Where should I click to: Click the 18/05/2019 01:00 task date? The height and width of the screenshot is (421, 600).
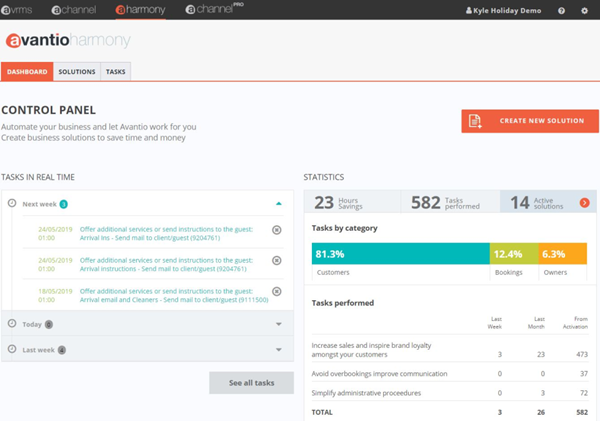[55, 295]
